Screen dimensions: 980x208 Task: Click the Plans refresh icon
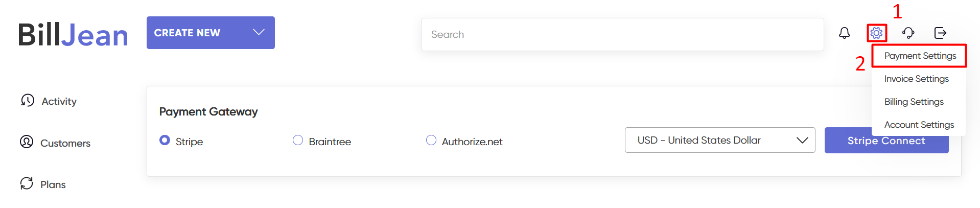[x=27, y=183]
